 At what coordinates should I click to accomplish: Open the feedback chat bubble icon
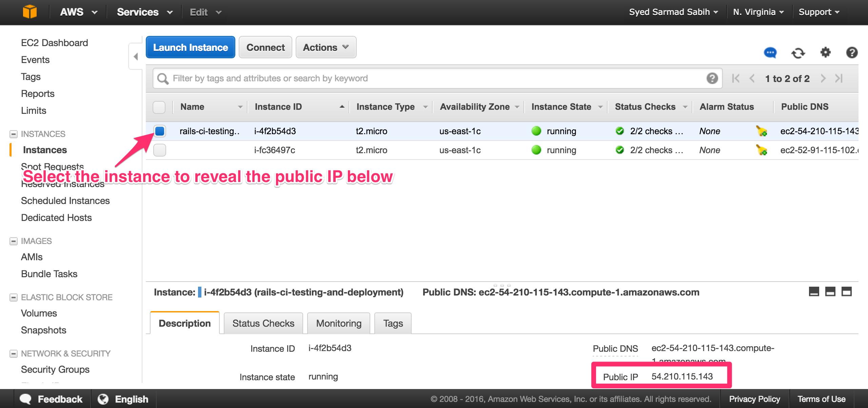770,53
